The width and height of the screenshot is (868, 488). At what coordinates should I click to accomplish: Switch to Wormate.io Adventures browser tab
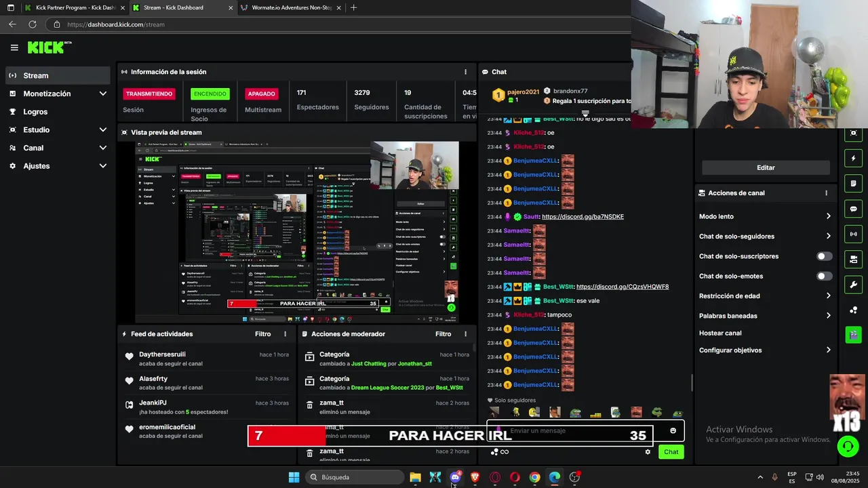[292, 7]
